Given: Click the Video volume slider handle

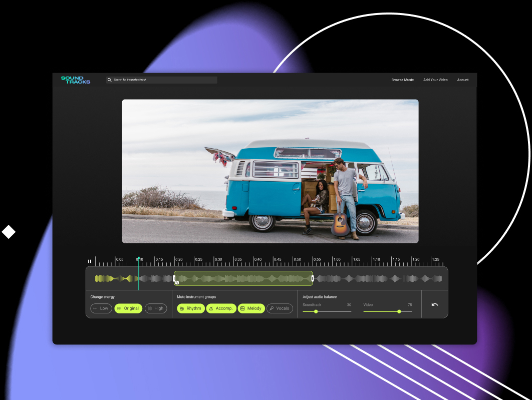Looking at the screenshot, I should pyautogui.click(x=399, y=311).
